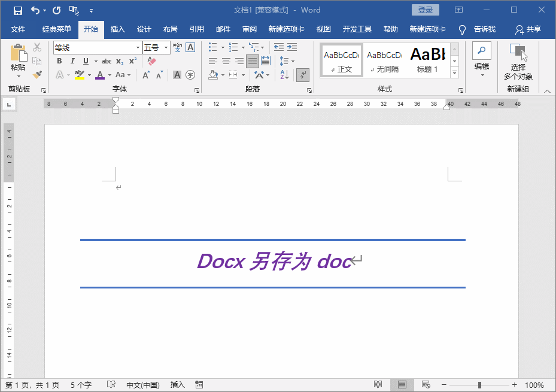The image size is (556, 392).
Task: Click 告诉我 search box
Action: (484, 29)
